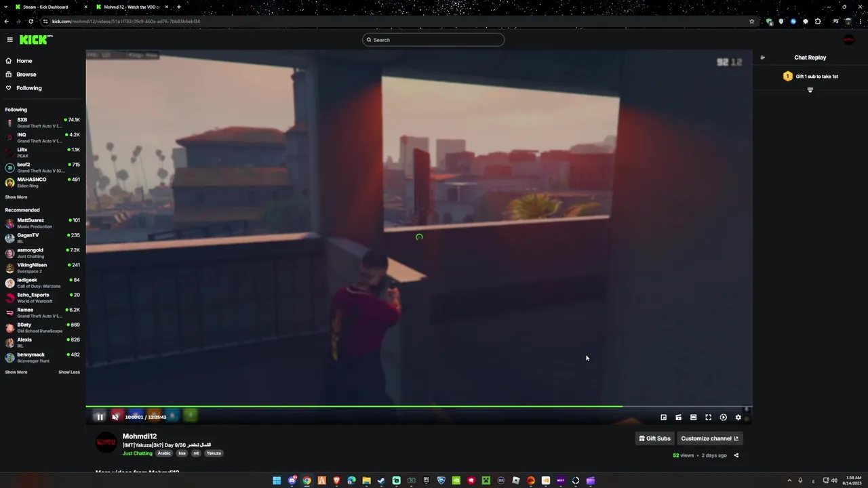Open GaganTV recommended channel
The height and width of the screenshot is (488, 868).
point(43,238)
